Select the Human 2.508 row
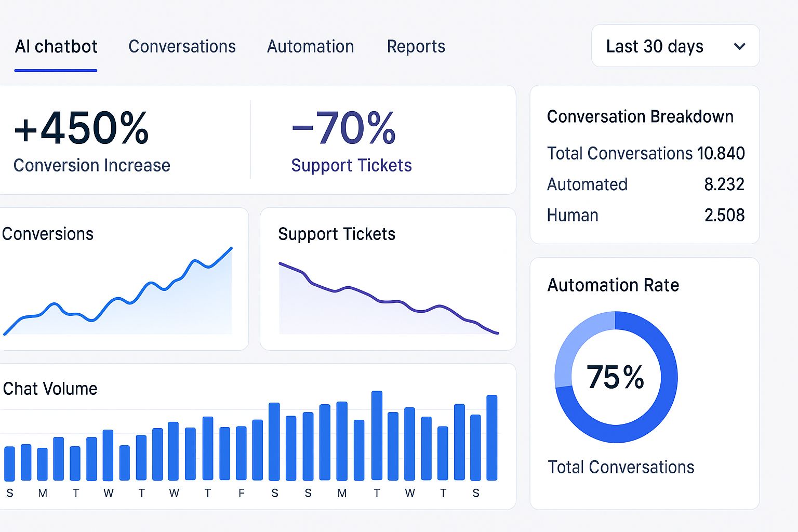 pyautogui.click(x=645, y=215)
